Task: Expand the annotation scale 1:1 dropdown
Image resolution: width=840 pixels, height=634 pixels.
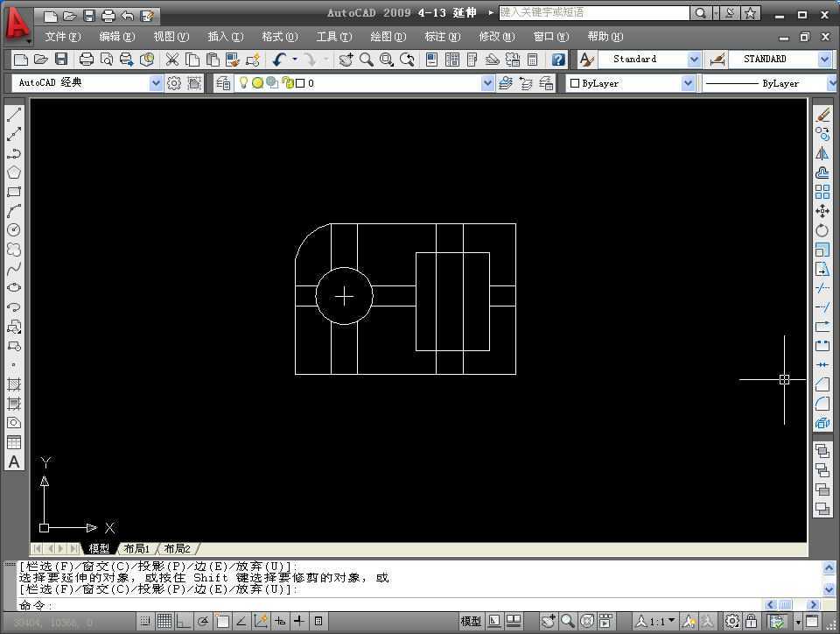Action: coord(672,620)
